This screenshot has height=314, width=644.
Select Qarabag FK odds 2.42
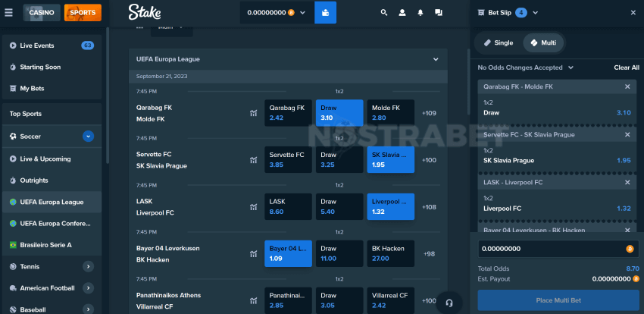(x=289, y=113)
